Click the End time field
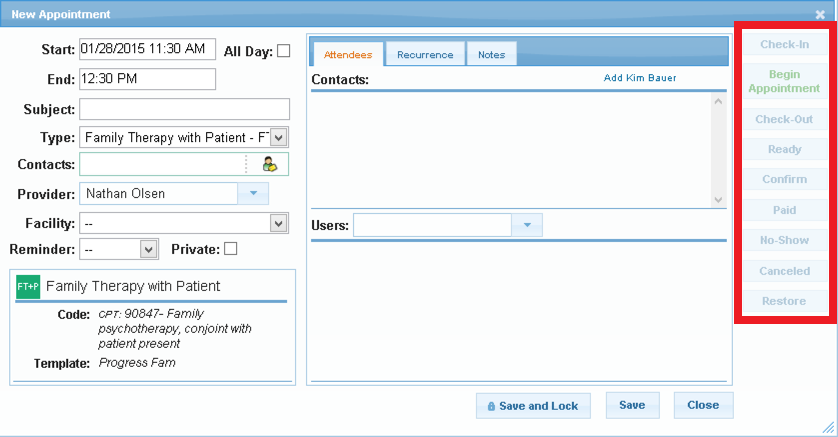 tap(148, 79)
